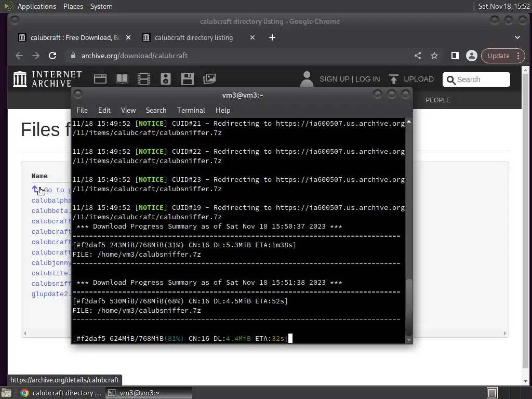
Task: Open the terminal File menu
Action: point(82,110)
